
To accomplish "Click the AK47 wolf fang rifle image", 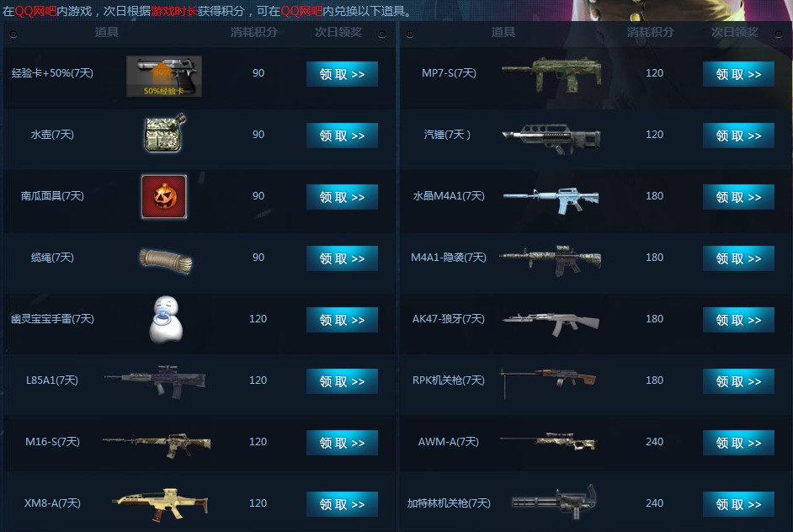I will tap(551, 323).
